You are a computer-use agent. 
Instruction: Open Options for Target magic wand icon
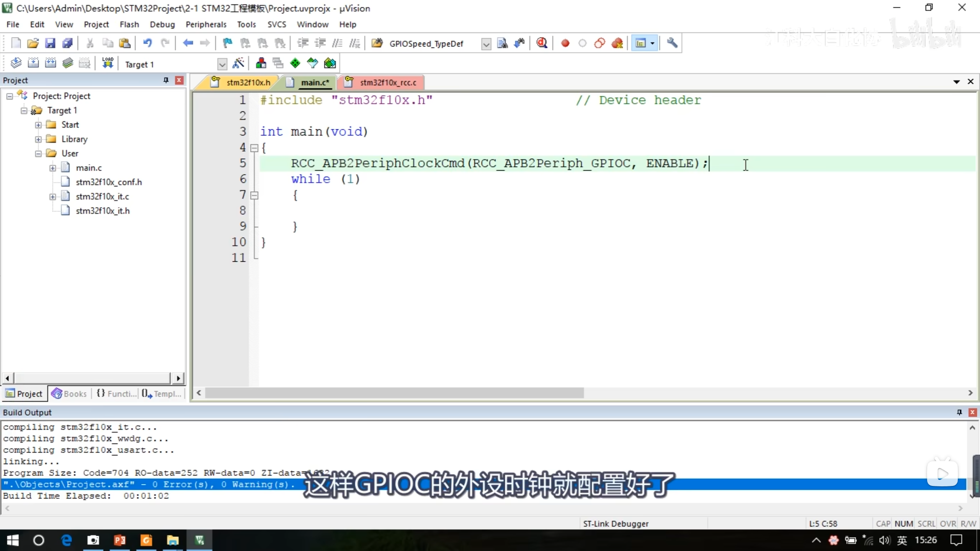pyautogui.click(x=238, y=64)
